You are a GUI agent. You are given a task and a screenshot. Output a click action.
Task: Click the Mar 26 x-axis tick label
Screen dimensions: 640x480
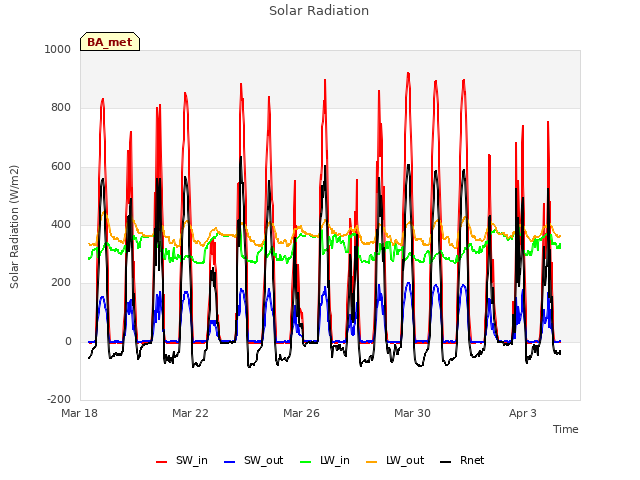(x=301, y=413)
